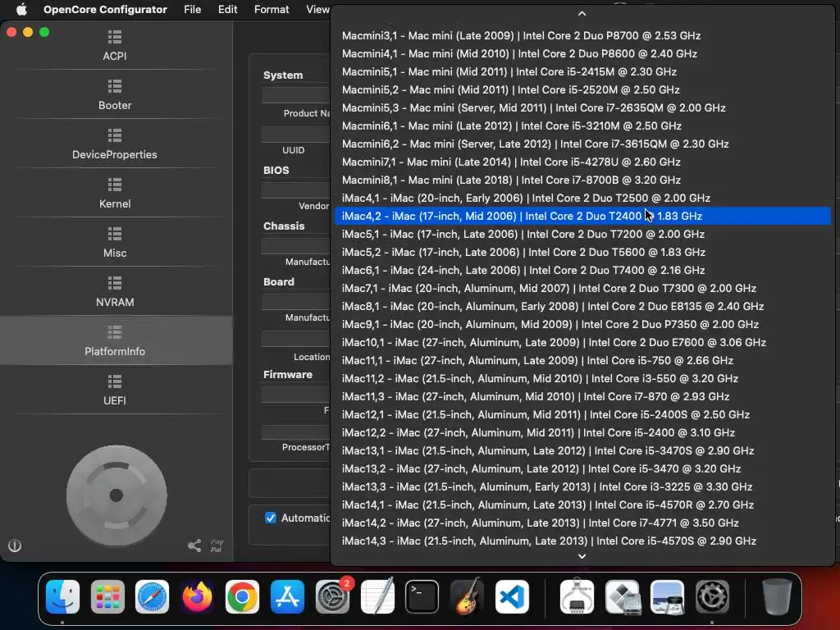840x630 pixels.
Task: Click the PayPal donate icon
Action: point(217,546)
